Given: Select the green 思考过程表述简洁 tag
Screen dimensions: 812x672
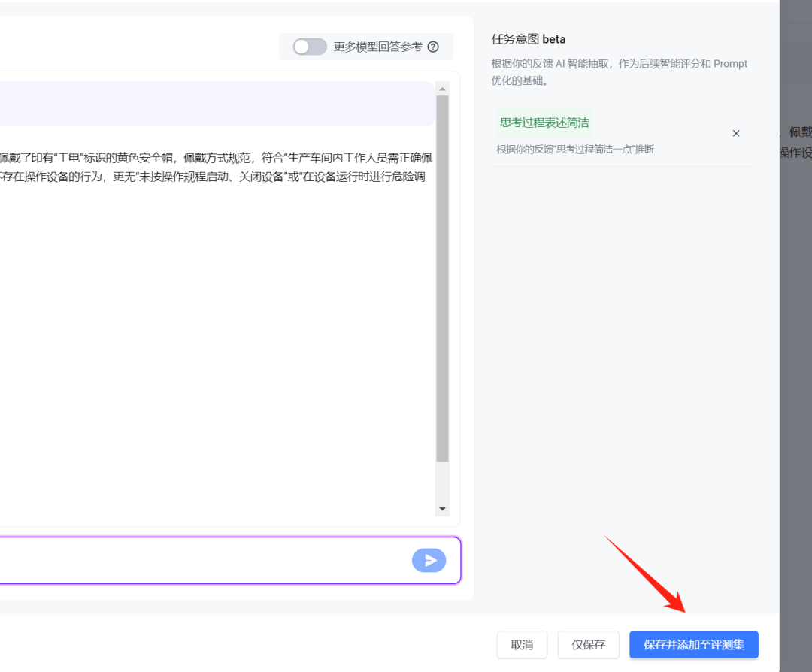Looking at the screenshot, I should click(x=544, y=123).
